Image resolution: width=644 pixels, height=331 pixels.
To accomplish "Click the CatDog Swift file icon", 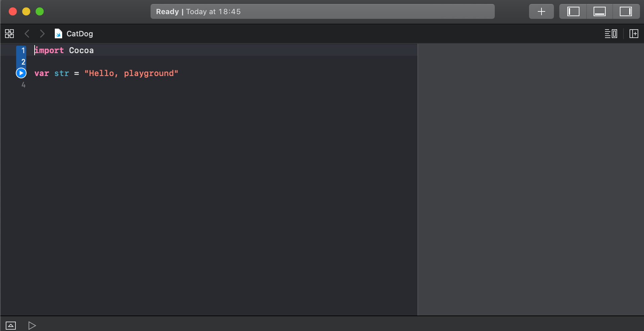I will (x=58, y=34).
